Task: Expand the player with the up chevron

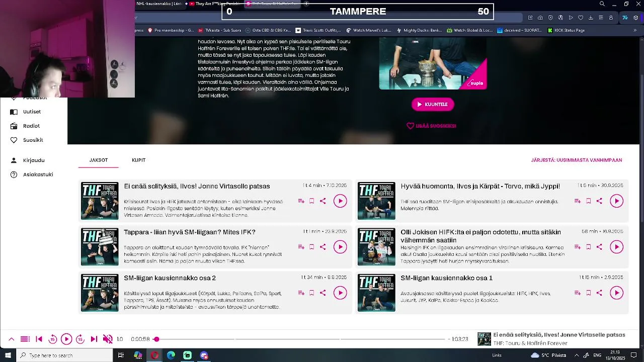Action: pos(12,339)
